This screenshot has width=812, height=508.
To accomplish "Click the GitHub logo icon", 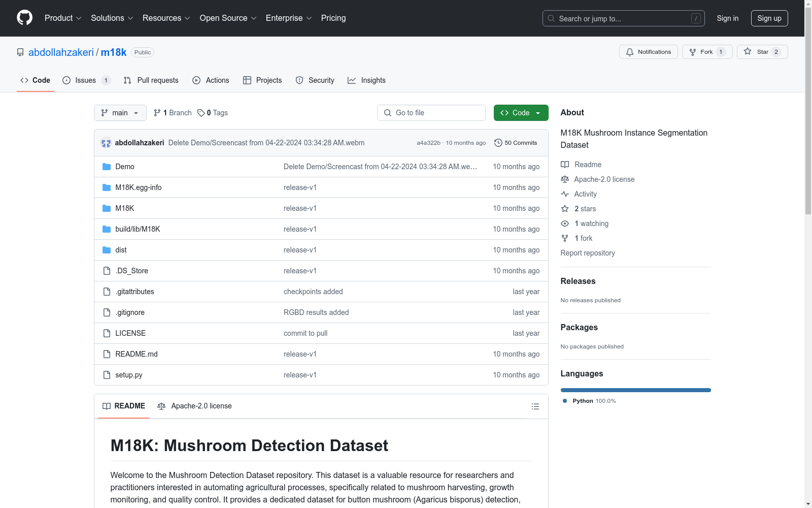I will [24, 18].
